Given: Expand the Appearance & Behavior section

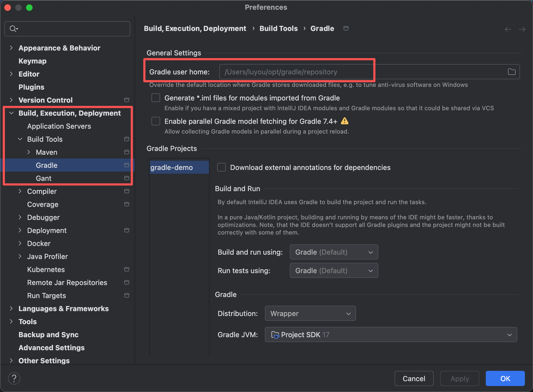Looking at the screenshot, I should click(11, 48).
